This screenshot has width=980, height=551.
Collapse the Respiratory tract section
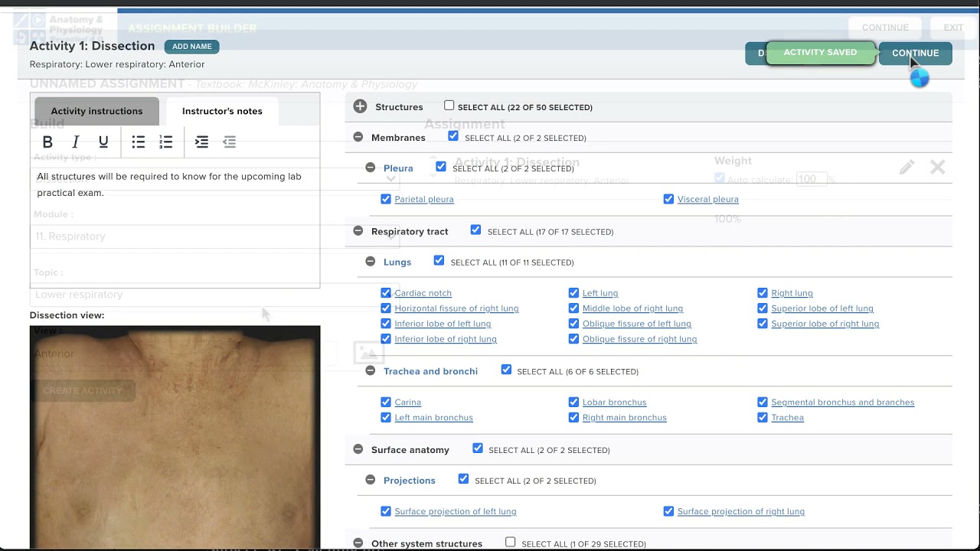coord(358,231)
